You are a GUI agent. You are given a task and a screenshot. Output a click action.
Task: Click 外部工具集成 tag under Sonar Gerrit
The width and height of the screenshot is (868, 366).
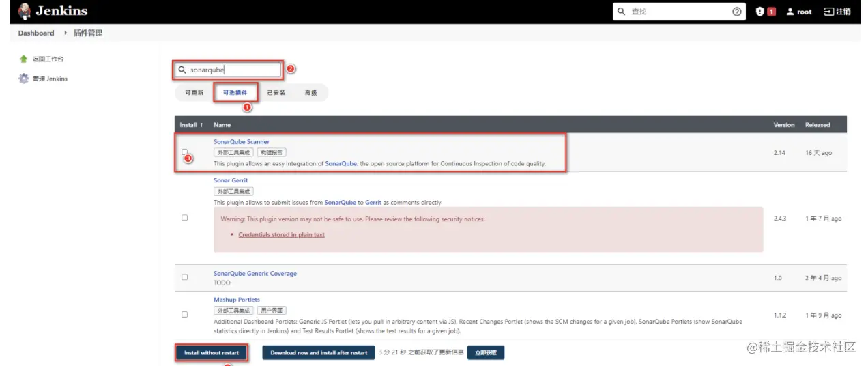pyautogui.click(x=233, y=192)
